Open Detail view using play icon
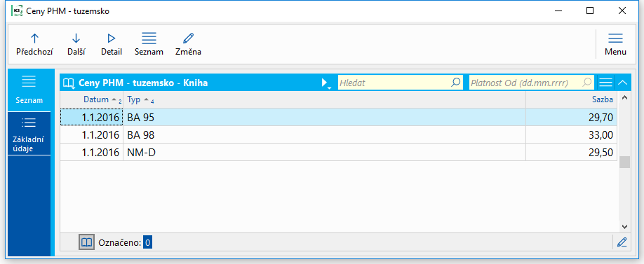 tap(112, 44)
